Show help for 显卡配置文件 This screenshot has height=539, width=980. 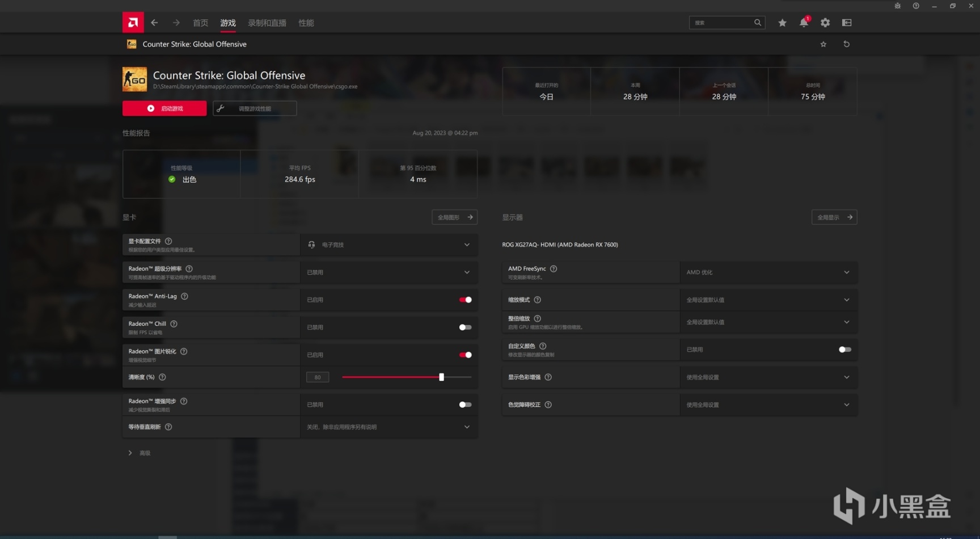(168, 241)
